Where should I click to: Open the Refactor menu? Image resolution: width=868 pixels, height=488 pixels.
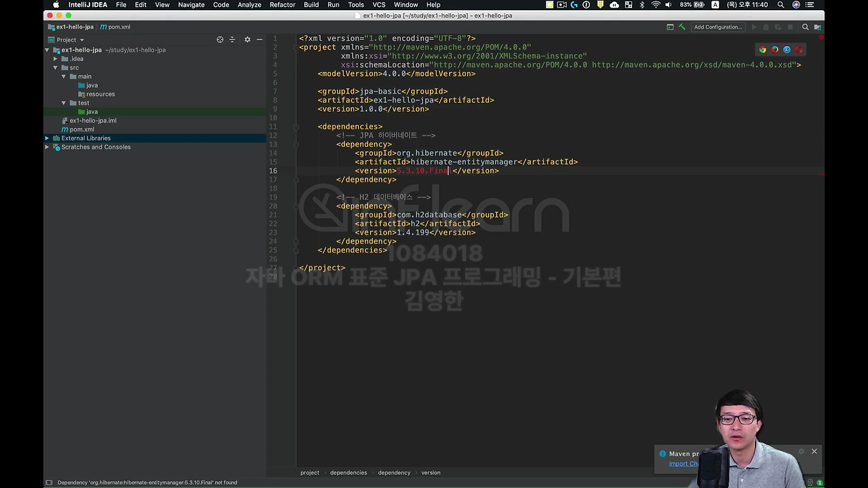tap(282, 5)
